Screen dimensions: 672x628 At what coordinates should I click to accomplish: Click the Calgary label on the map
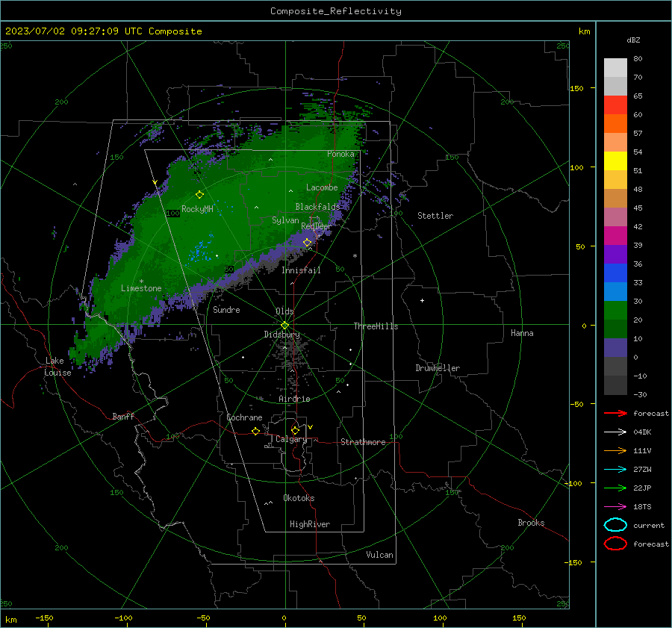point(291,439)
